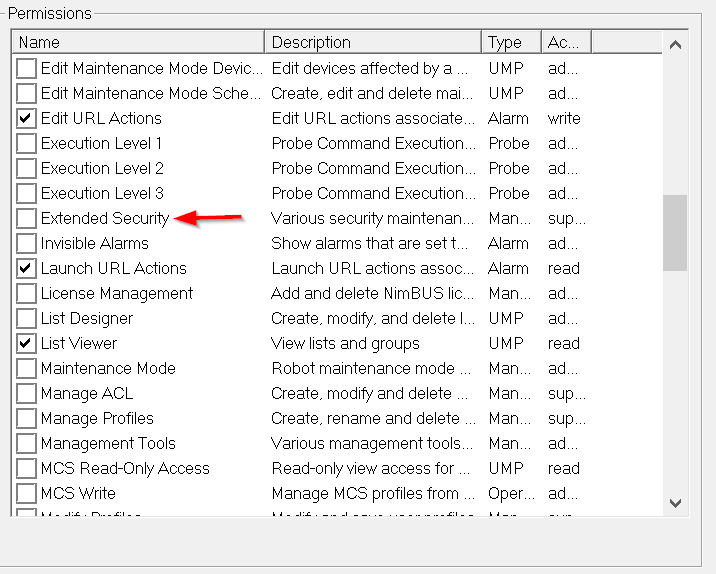This screenshot has width=716, height=574.
Task: Tick the List Designer checkbox
Action: click(x=26, y=318)
